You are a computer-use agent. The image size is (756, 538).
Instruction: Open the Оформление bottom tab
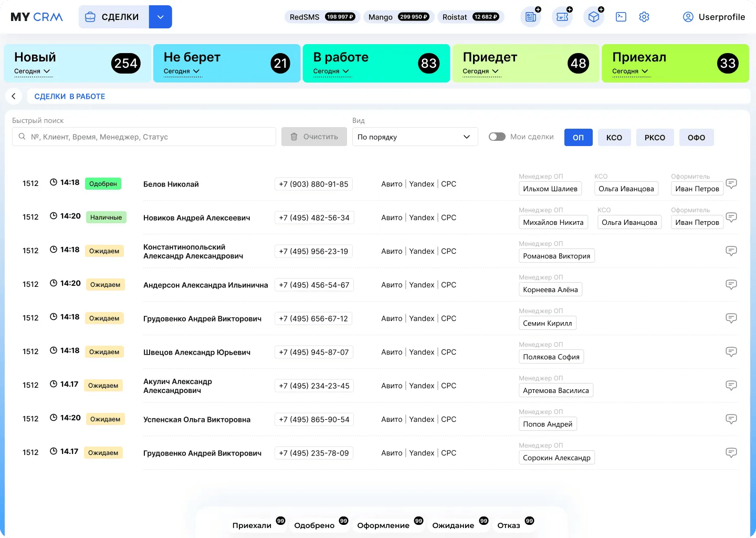click(383, 525)
